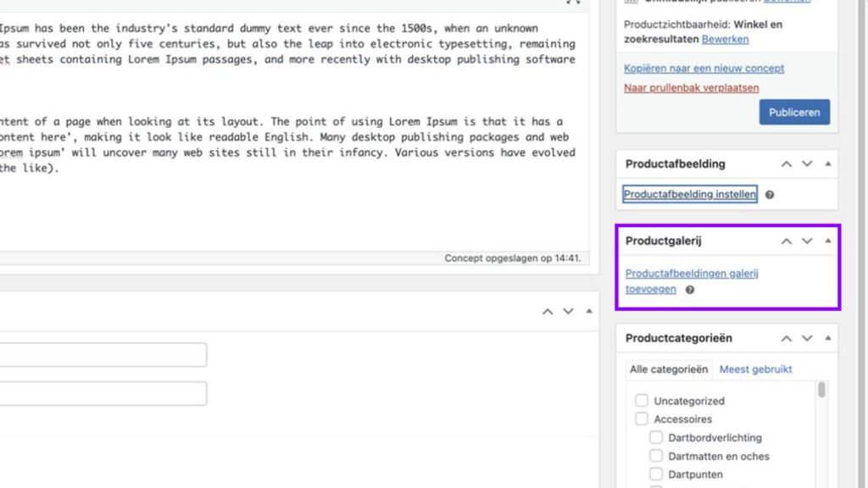The height and width of the screenshot is (488, 868).
Task: Click Bewerken next to Productzichtbaarheid
Action: point(725,39)
